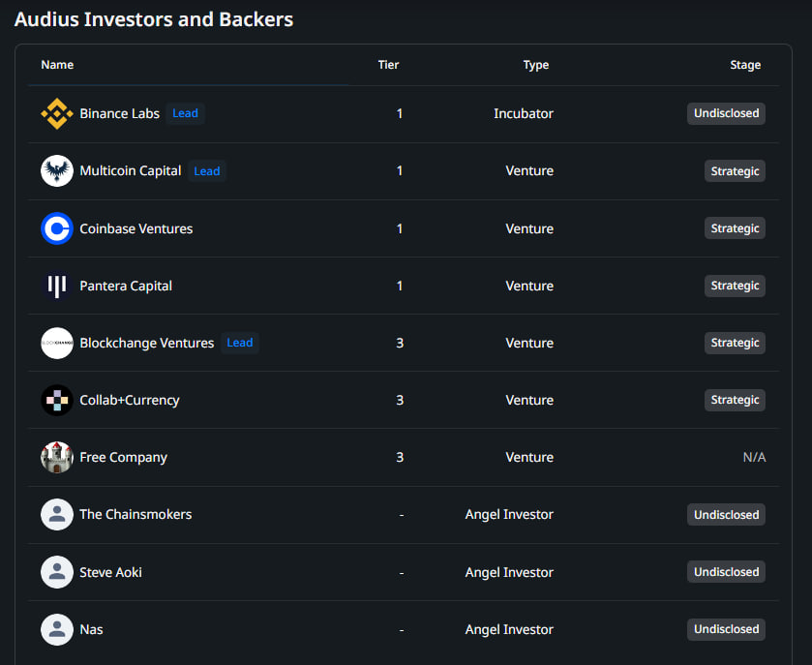Image resolution: width=812 pixels, height=665 pixels.
Task: Click the Coinbase Ventures logo icon
Action: coord(57,228)
